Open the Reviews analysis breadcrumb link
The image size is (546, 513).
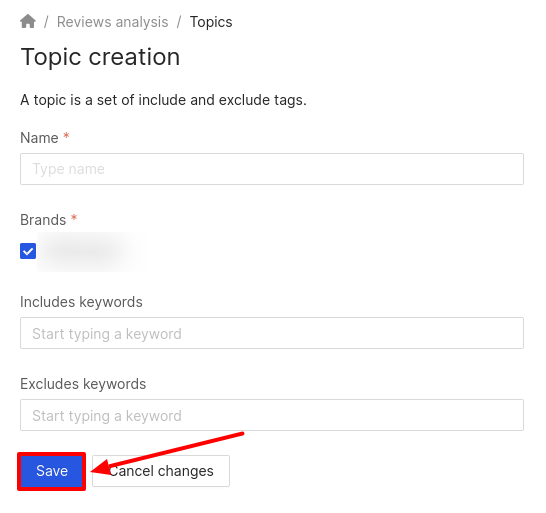[112, 22]
